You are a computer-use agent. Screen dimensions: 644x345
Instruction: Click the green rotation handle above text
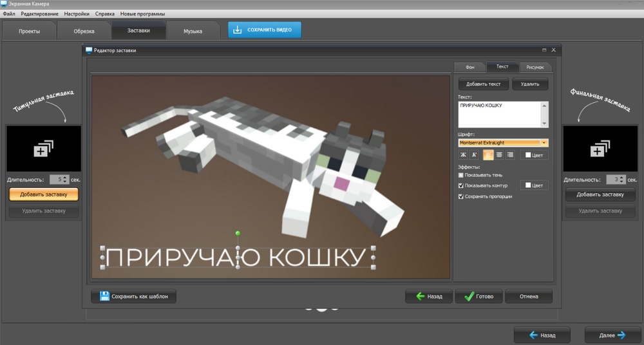pyautogui.click(x=238, y=233)
